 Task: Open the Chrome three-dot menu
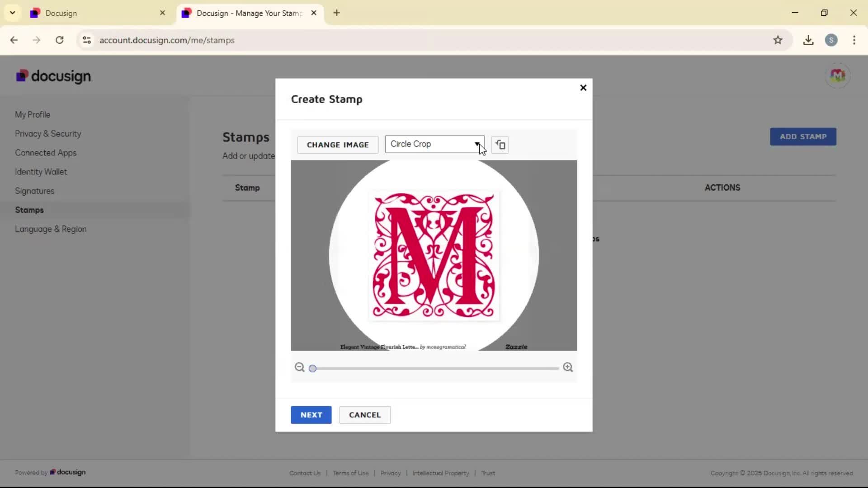pos(854,40)
